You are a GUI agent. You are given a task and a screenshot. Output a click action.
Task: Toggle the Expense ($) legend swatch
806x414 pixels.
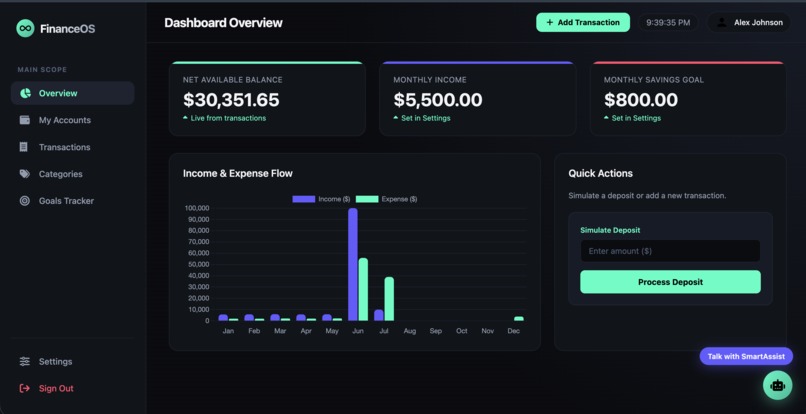pyautogui.click(x=367, y=199)
